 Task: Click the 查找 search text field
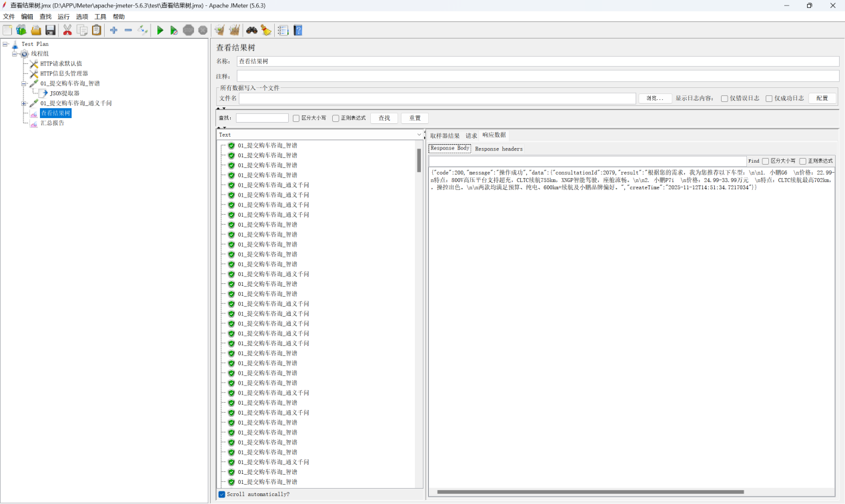262,118
